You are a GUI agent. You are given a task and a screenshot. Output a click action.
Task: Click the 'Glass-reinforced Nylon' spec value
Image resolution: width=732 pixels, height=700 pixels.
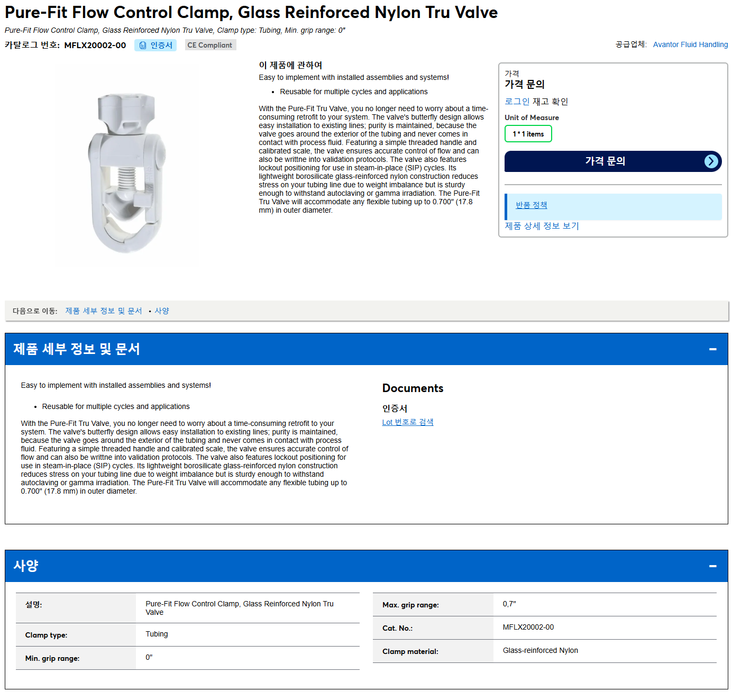(541, 651)
